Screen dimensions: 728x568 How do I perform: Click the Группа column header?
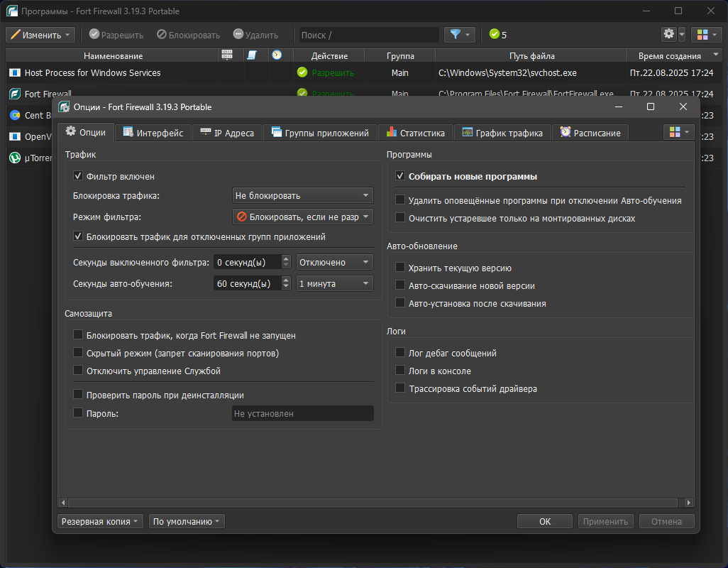coord(400,55)
